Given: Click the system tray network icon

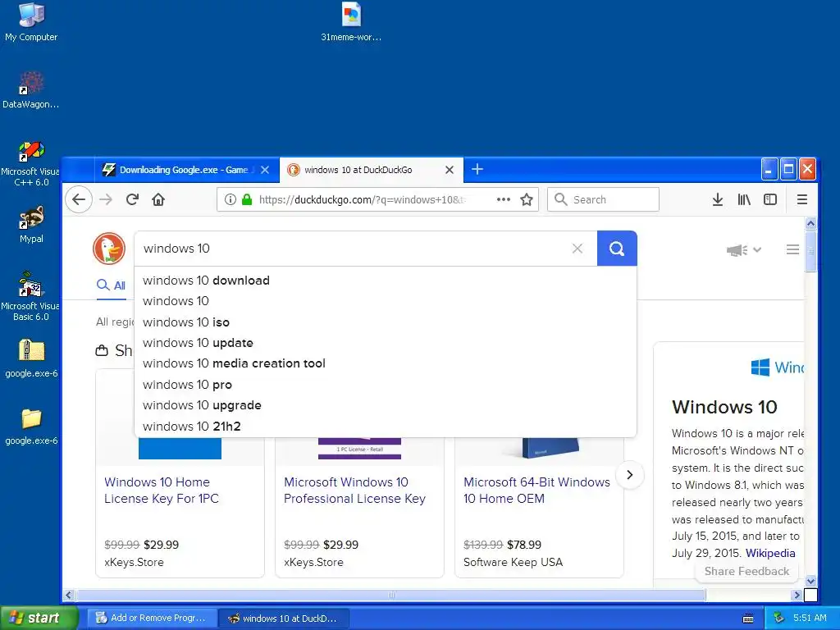Looking at the screenshot, I should point(779,619).
